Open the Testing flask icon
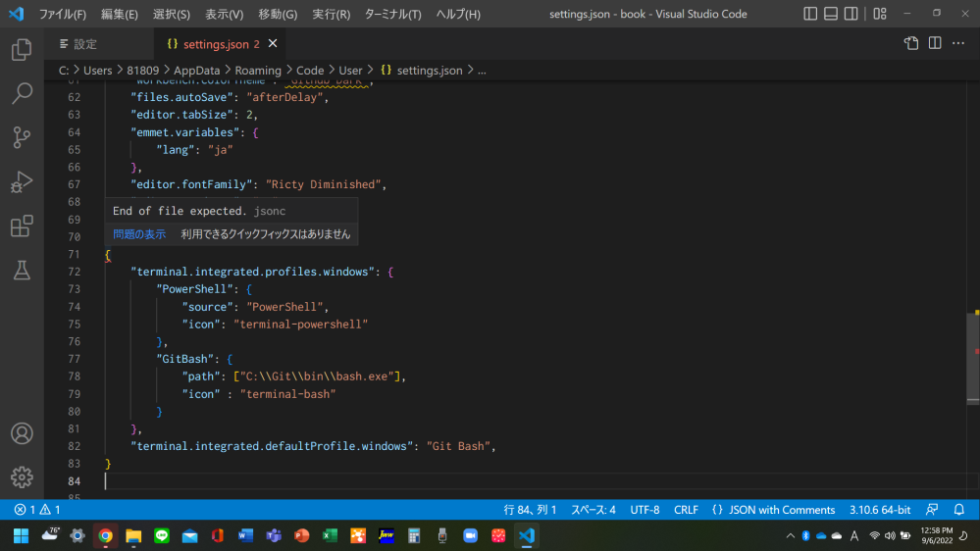The width and height of the screenshot is (980, 551). (22, 271)
